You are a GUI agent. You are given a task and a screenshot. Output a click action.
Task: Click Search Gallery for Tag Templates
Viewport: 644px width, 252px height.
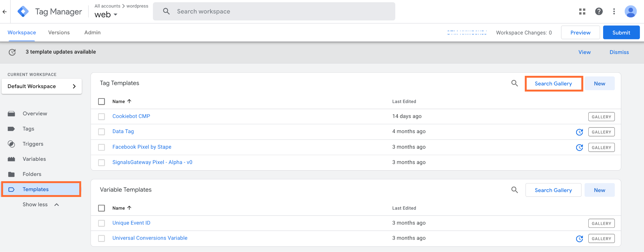[553, 84]
